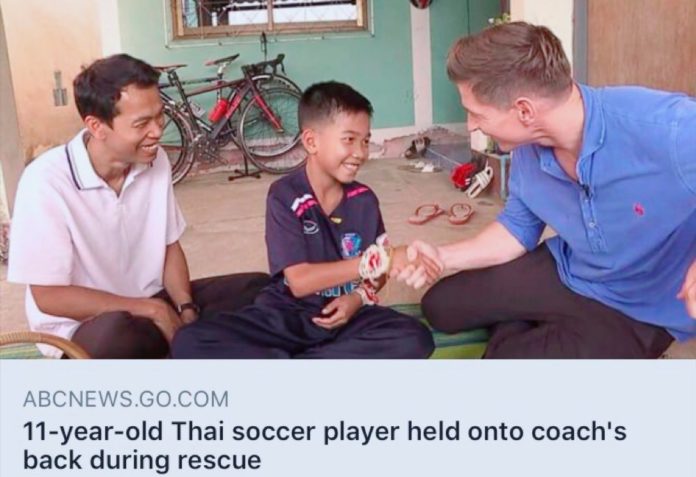Click the barred window above the bicycles
Image resolution: width=696 pixels, height=477 pixels.
pyautogui.click(x=270, y=18)
